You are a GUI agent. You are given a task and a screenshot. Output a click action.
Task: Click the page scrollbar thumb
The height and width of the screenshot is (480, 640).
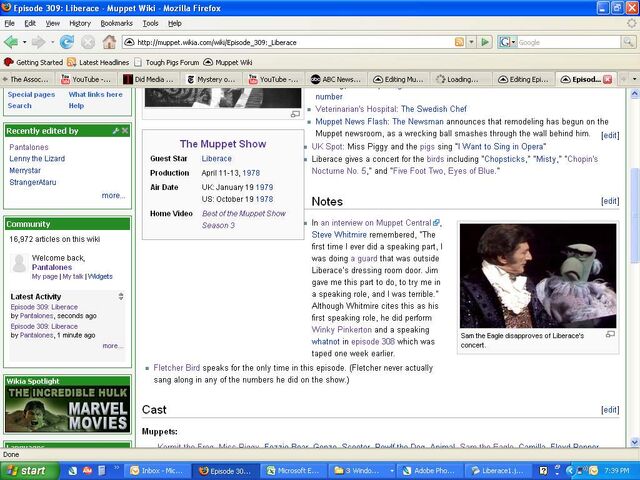point(634,214)
